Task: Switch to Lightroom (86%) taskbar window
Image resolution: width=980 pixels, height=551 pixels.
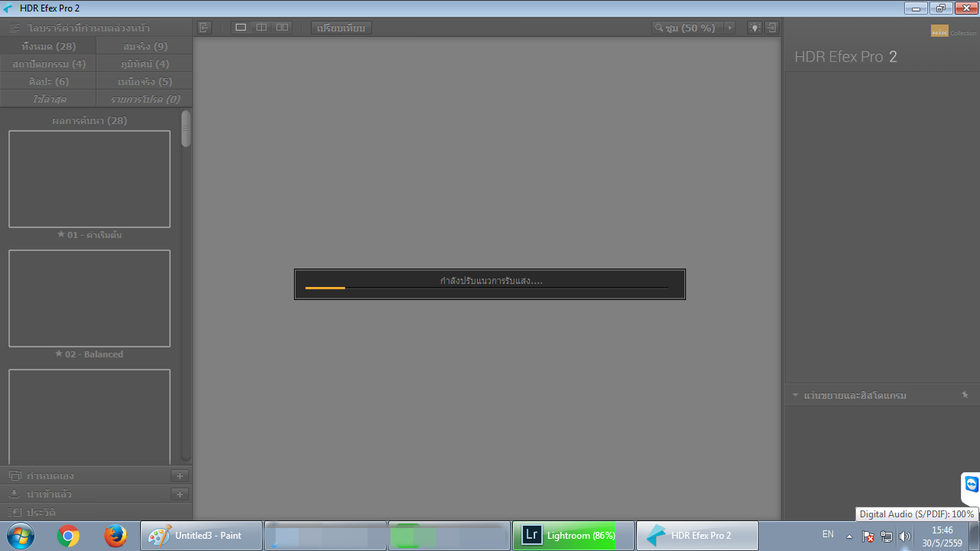Action: tap(573, 536)
